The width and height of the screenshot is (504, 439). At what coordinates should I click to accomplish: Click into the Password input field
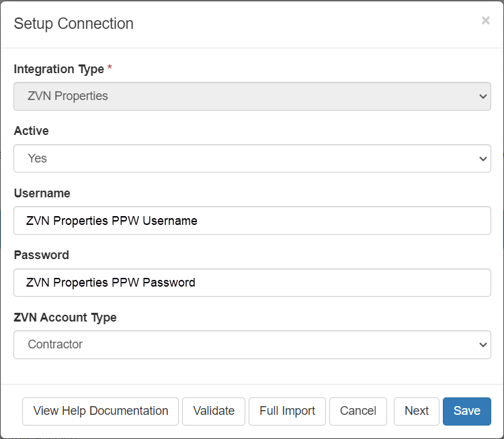pyautogui.click(x=252, y=283)
